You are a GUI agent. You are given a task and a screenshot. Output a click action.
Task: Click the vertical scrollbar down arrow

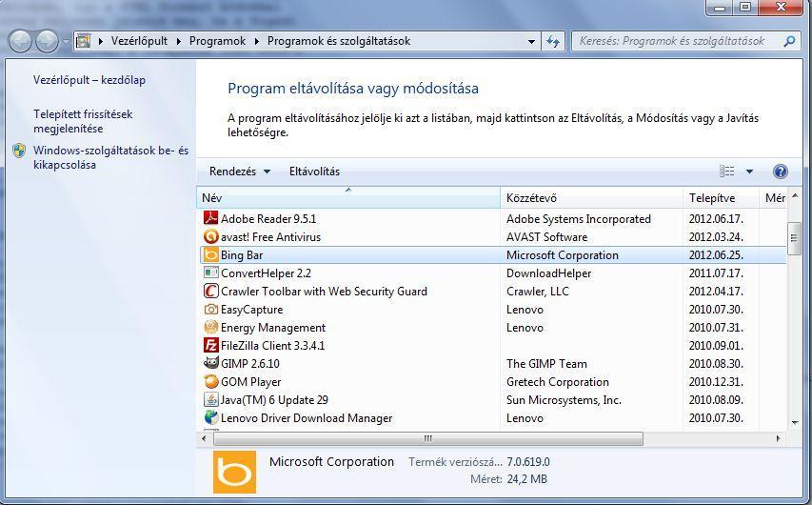[x=795, y=422]
